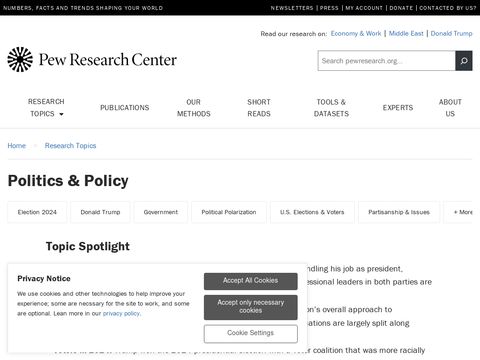
Task: Accept All Cookies
Action: 251,281
